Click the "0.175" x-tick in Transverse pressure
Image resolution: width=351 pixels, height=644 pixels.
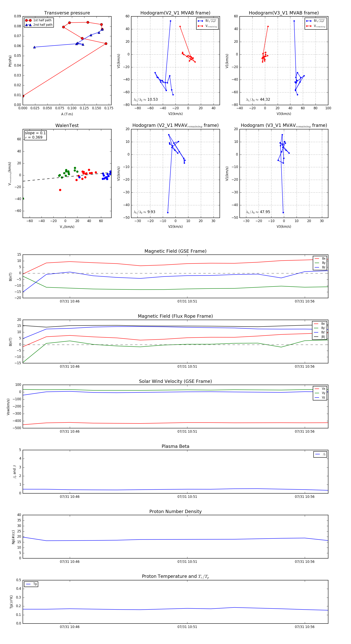pyautogui.click(x=109, y=108)
